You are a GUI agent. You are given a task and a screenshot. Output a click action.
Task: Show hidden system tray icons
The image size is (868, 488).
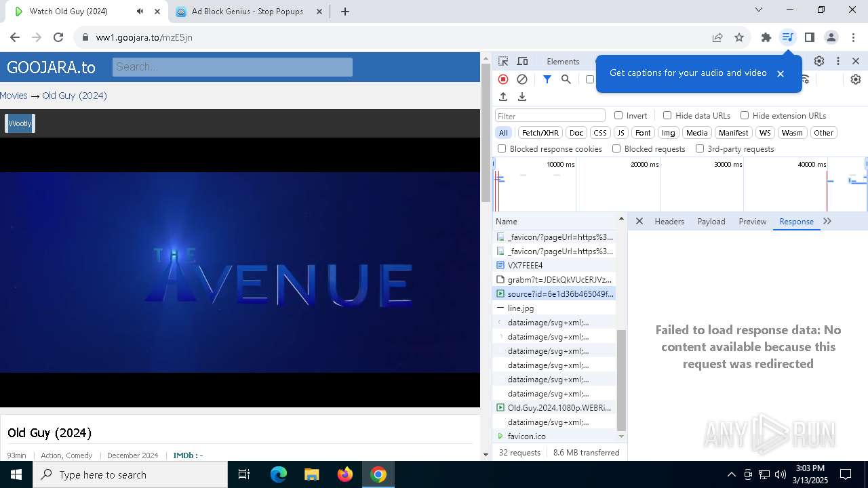731,474
